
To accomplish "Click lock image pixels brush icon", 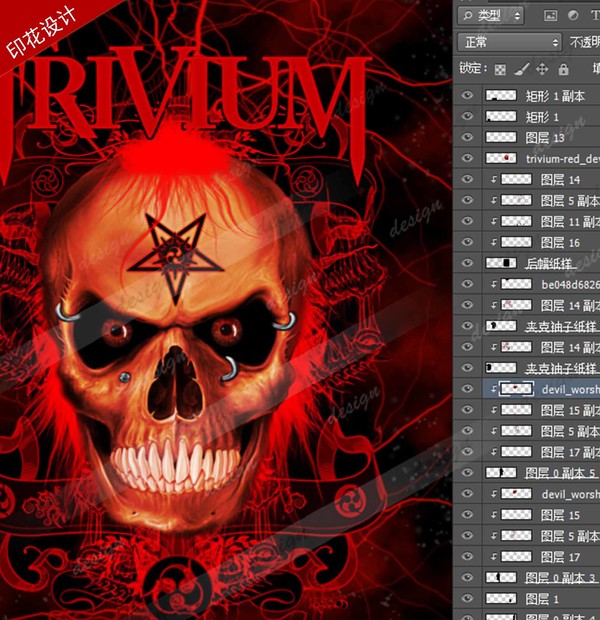I will (x=521, y=70).
